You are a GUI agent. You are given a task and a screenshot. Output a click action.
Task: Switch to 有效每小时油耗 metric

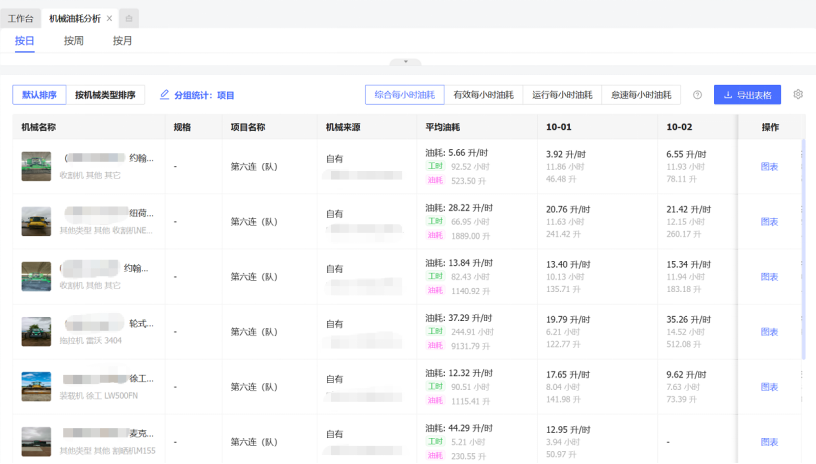click(x=483, y=95)
